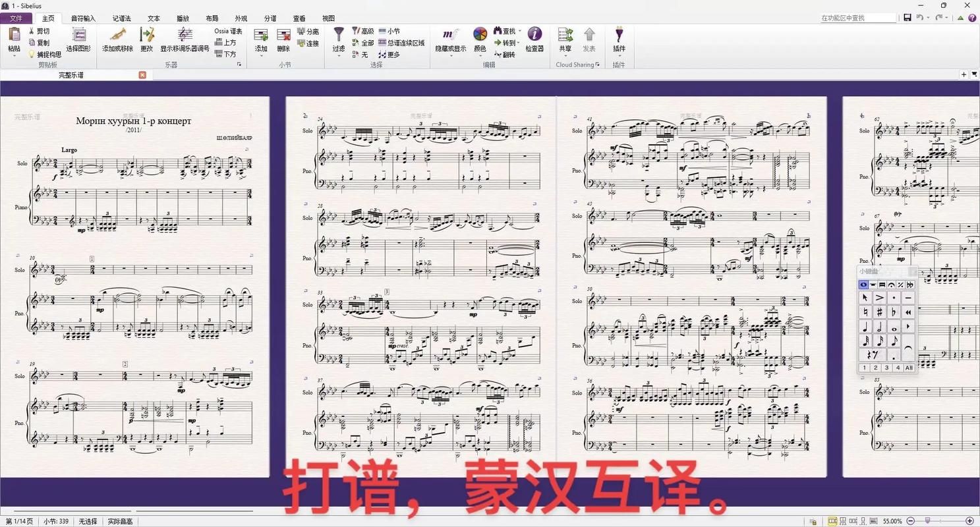The width and height of the screenshot is (980, 527).
Task: Switch to the 音符输入 ribbon tab
Action: (x=83, y=18)
